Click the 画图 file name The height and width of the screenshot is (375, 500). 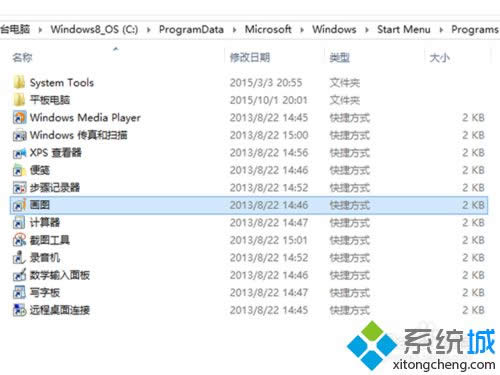click(x=40, y=205)
